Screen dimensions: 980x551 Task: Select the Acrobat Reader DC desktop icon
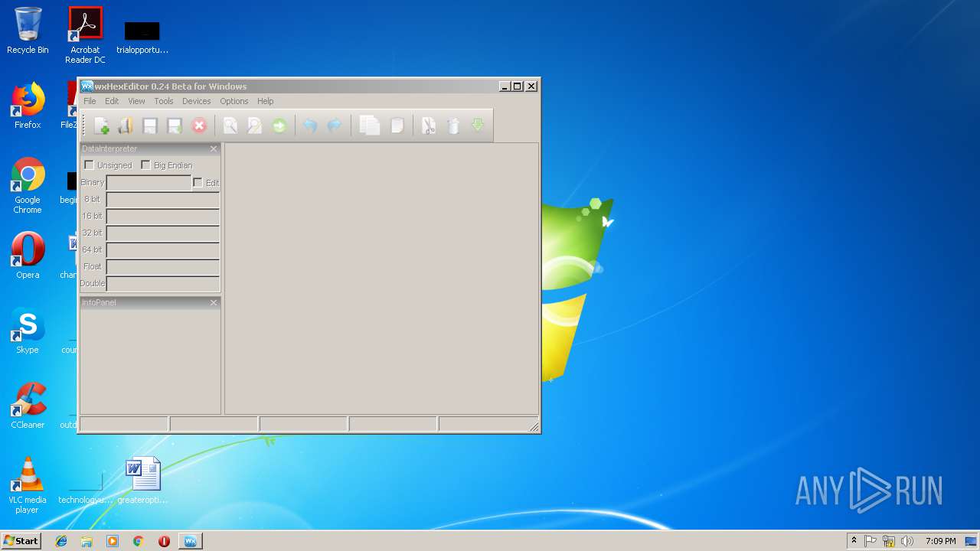coord(85,34)
